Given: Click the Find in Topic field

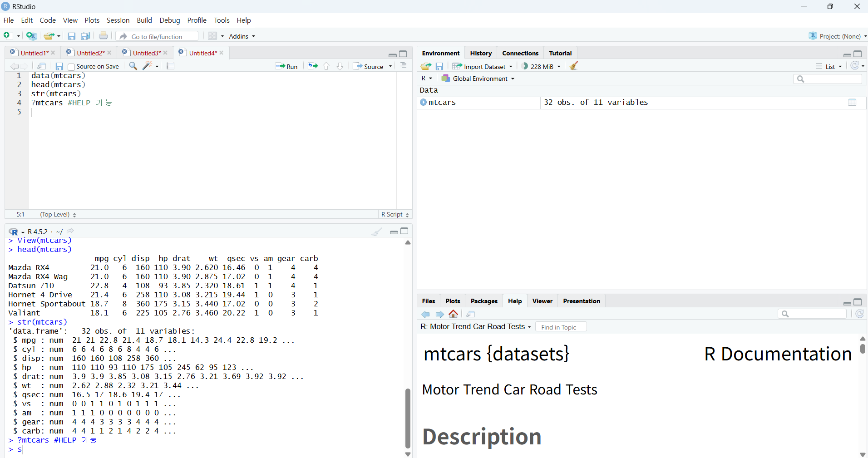Looking at the screenshot, I should [x=561, y=327].
